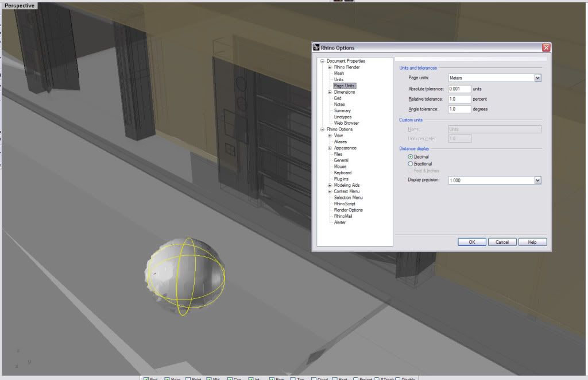
Task: Click the Perspective viewport title
Action: 20,5
